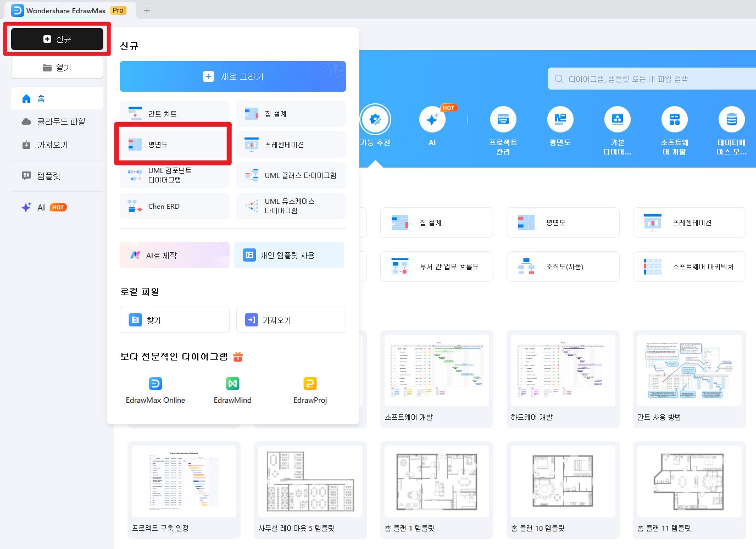Launch the EdrawMind app icon
756x549 pixels.
(232, 384)
